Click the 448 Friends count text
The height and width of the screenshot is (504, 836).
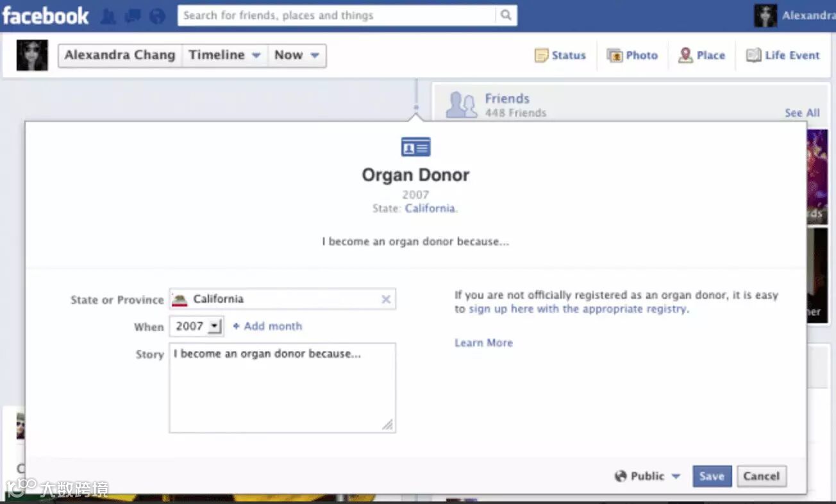point(515,113)
